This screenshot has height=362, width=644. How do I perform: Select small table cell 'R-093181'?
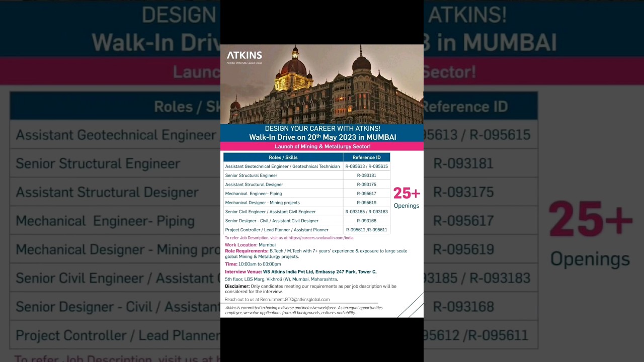click(366, 175)
